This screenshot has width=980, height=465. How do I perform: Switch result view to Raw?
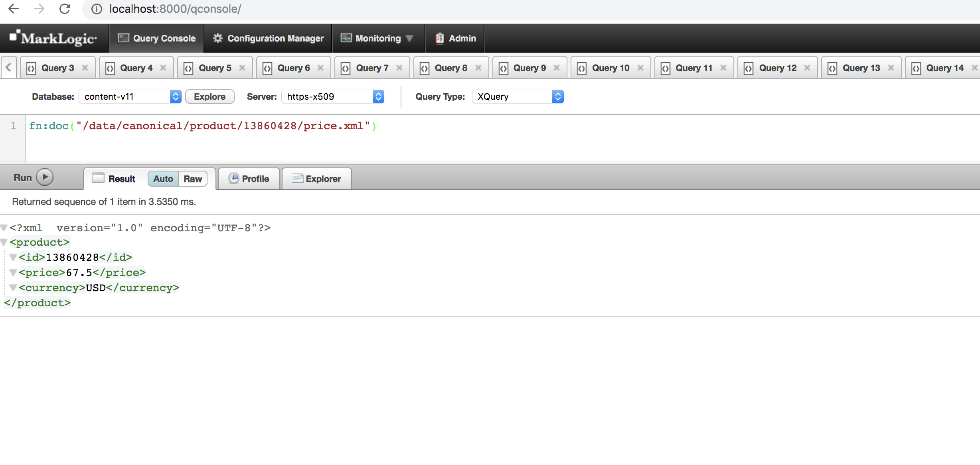192,179
